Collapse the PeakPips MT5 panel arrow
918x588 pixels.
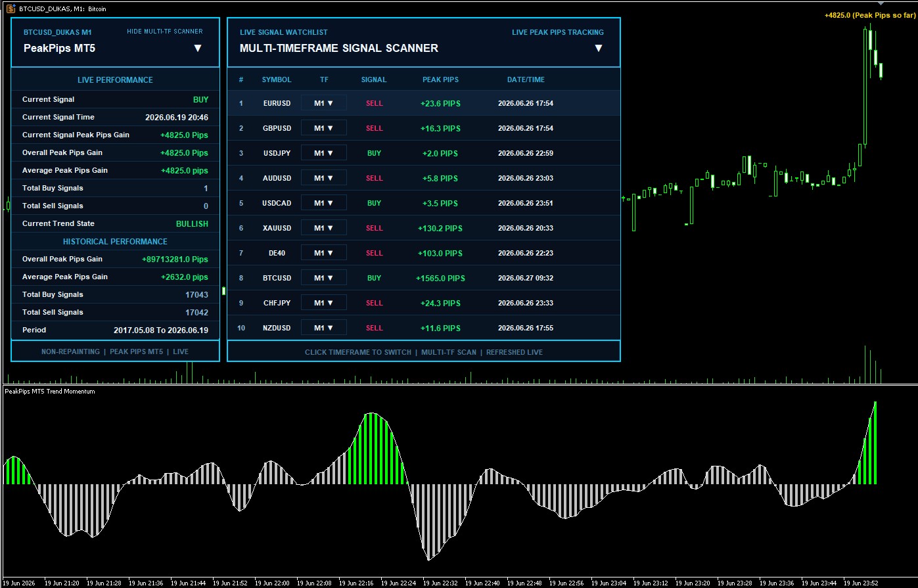pos(197,48)
